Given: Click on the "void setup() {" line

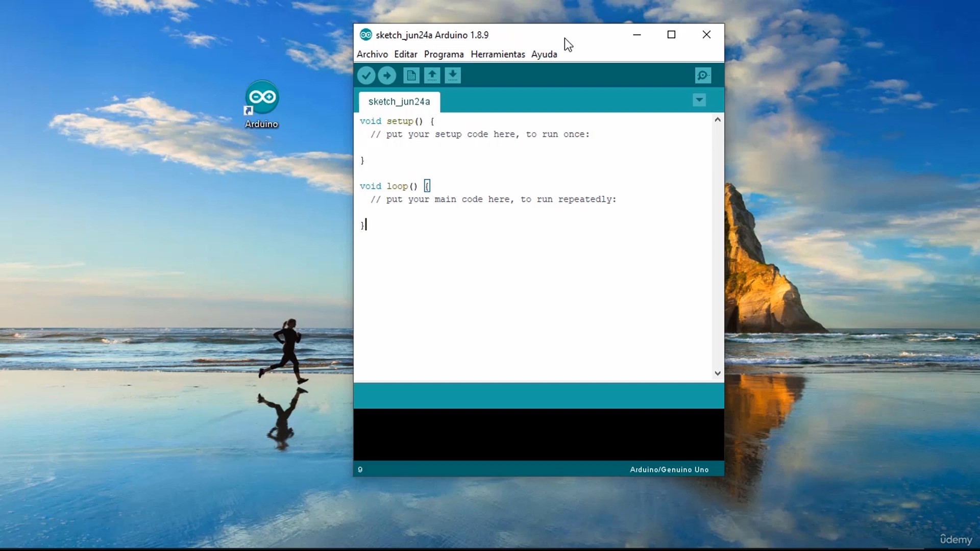Looking at the screenshot, I should tap(397, 121).
